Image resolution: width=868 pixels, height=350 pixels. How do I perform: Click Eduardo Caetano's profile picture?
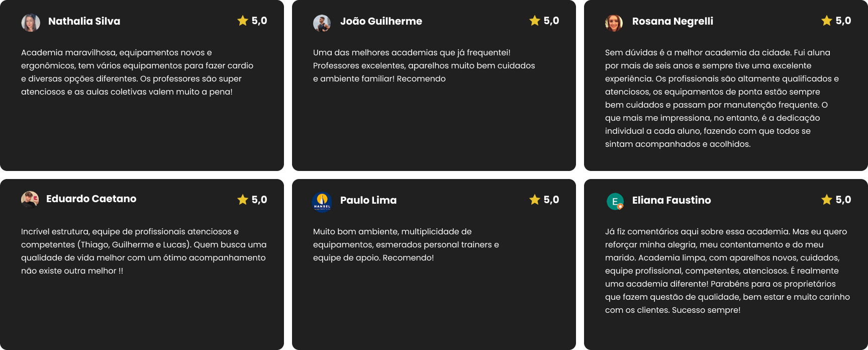click(30, 200)
